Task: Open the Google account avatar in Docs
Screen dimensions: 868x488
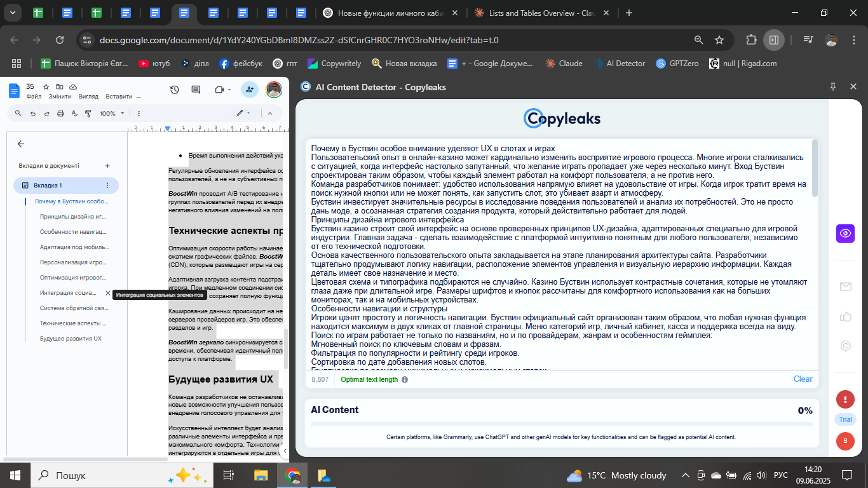Action: tap(274, 90)
